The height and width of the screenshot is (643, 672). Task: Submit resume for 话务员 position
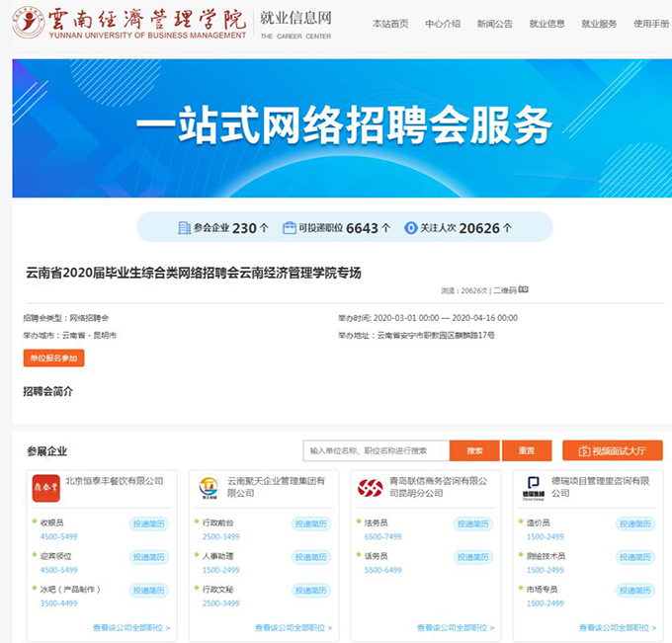(x=472, y=557)
